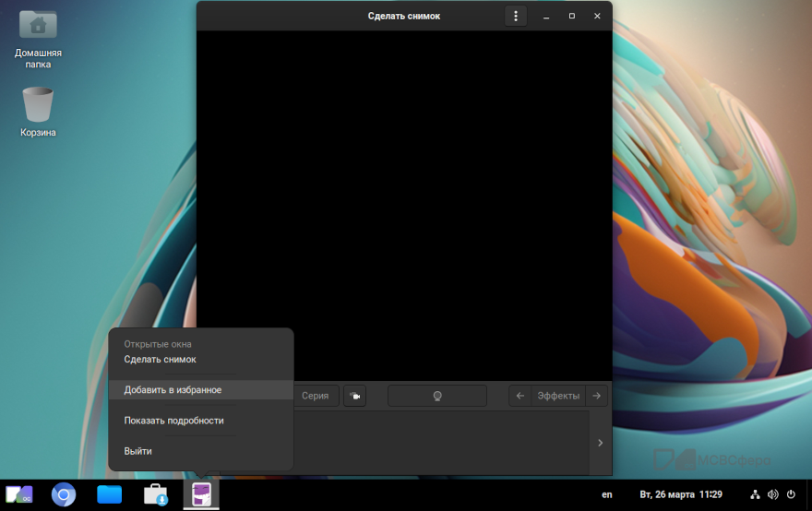Open Chromium browser from the taskbar
This screenshot has width=812, height=511.
point(64,494)
